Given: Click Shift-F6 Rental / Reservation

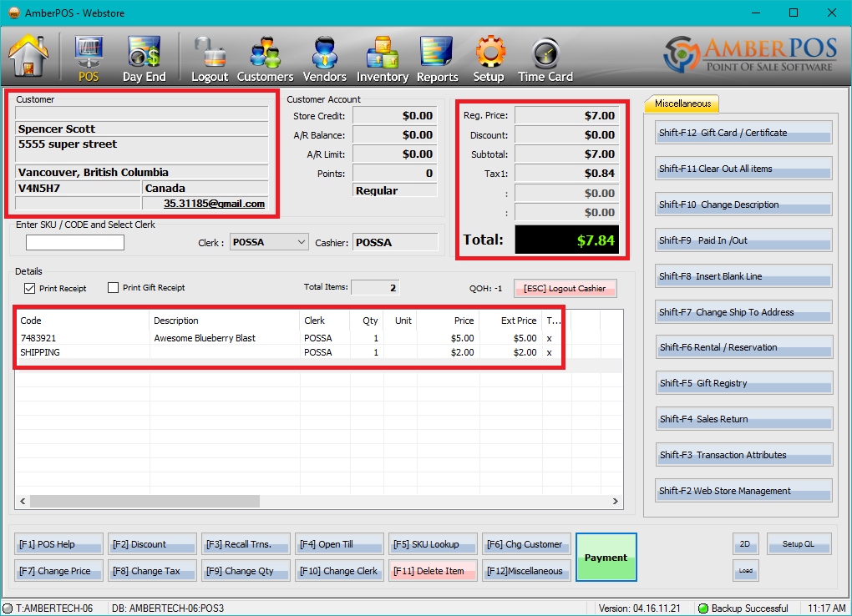Looking at the screenshot, I should click(743, 347).
